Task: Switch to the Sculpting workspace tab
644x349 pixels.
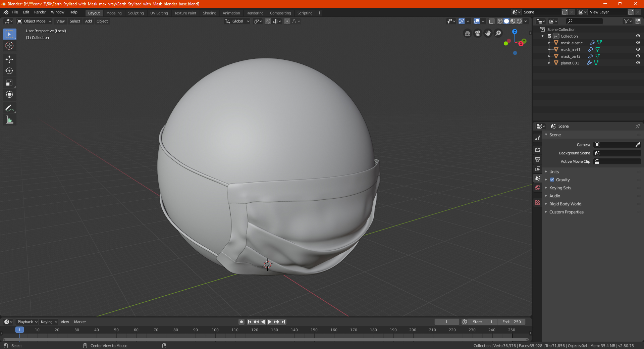Action: (136, 13)
